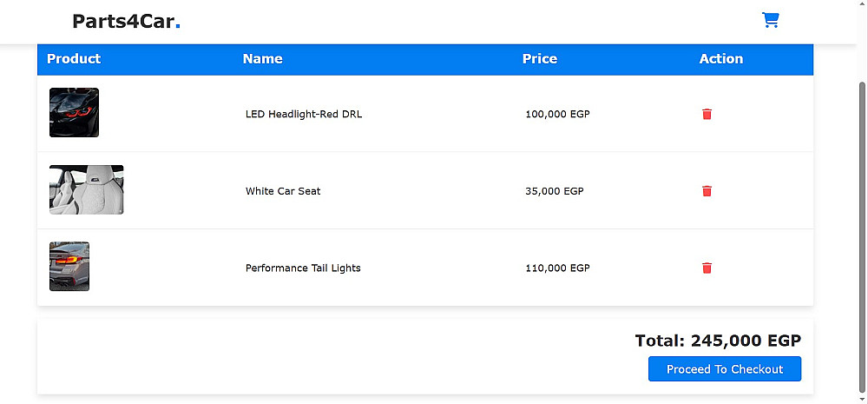The width and height of the screenshot is (868, 404).
Task: Select the Name column header
Action: click(262, 59)
